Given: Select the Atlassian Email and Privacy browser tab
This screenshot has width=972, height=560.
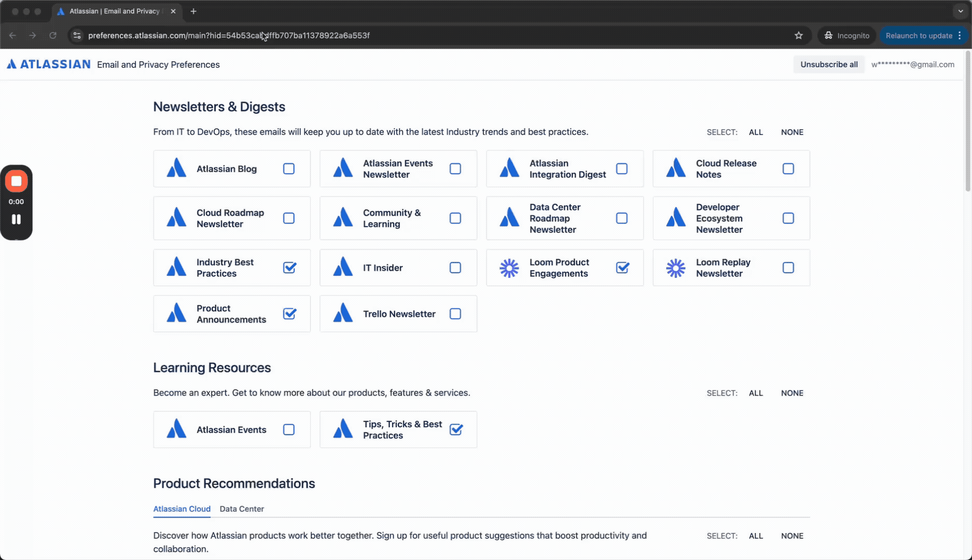Looking at the screenshot, I should click(x=116, y=11).
